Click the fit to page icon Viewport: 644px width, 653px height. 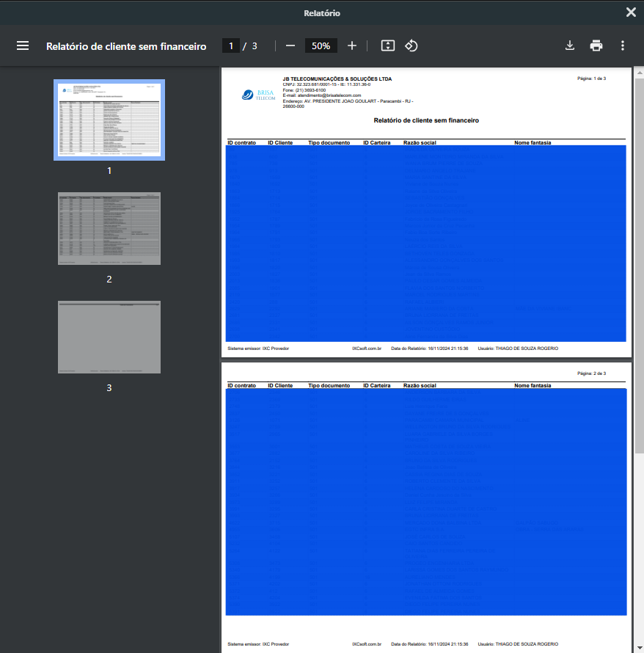point(388,45)
